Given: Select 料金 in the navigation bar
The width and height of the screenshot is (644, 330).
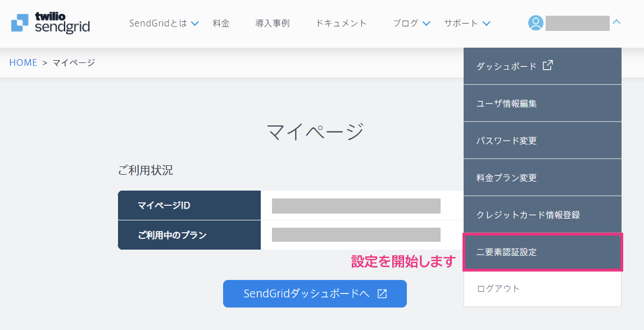Looking at the screenshot, I should [221, 24].
